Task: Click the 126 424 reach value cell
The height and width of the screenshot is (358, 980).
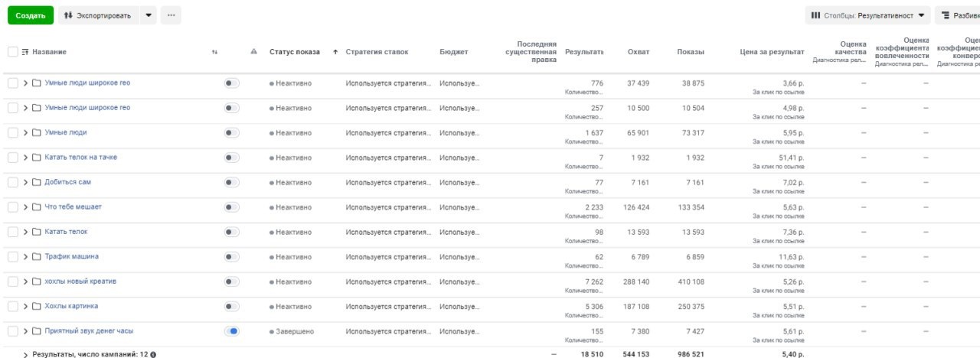Action: tap(636, 207)
